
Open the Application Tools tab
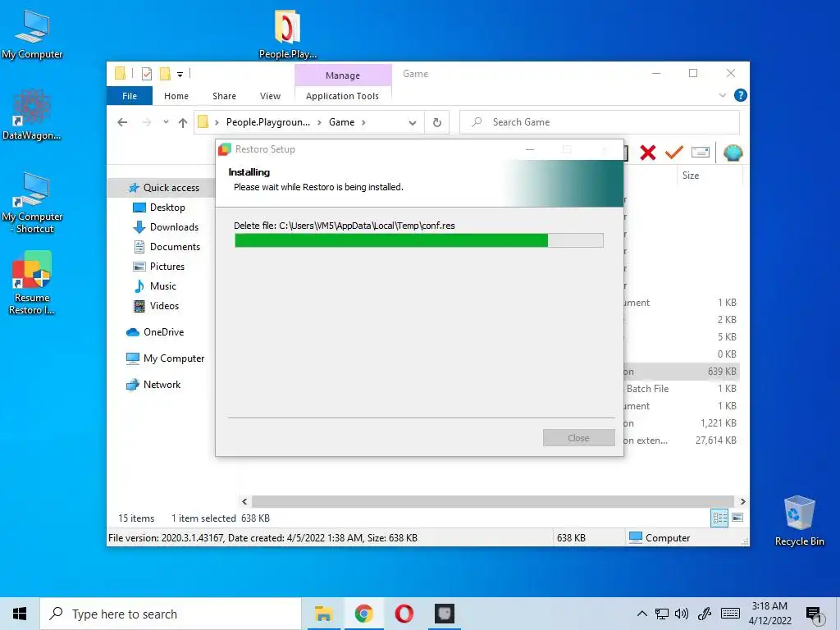[342, 96]
